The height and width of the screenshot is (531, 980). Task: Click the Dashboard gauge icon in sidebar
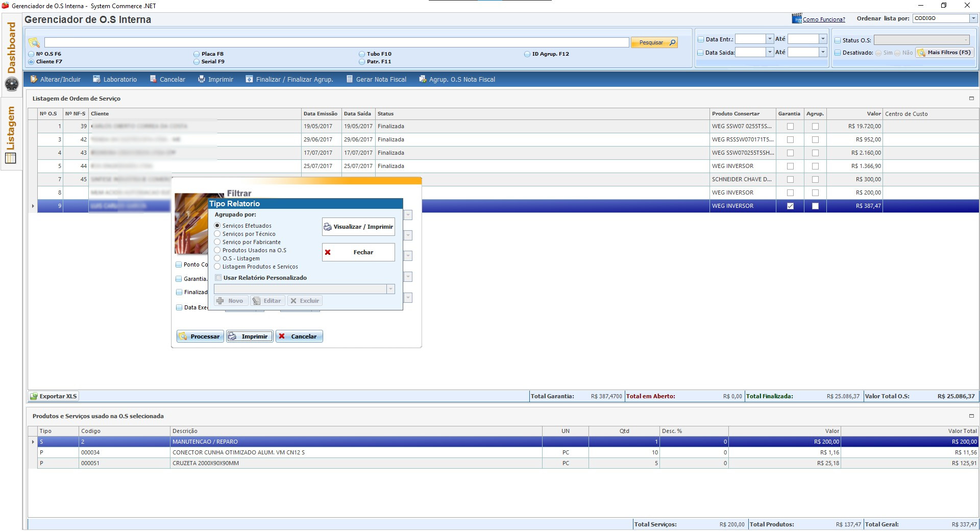(12, 84)
